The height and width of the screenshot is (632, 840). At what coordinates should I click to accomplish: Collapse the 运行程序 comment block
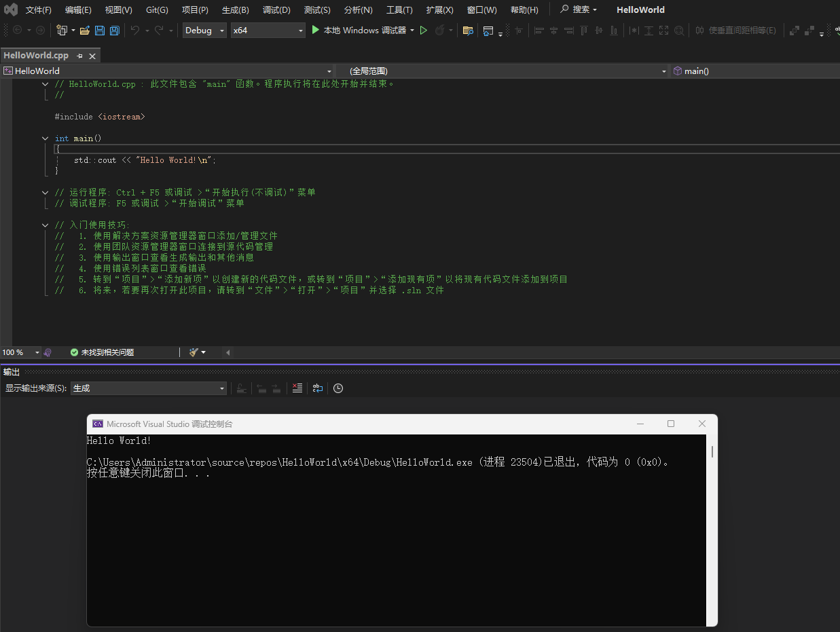tap(45, 192)
